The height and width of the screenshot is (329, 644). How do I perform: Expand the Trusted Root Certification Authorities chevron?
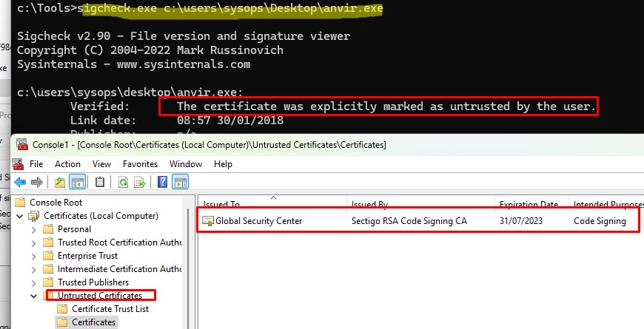pos(33,242)
